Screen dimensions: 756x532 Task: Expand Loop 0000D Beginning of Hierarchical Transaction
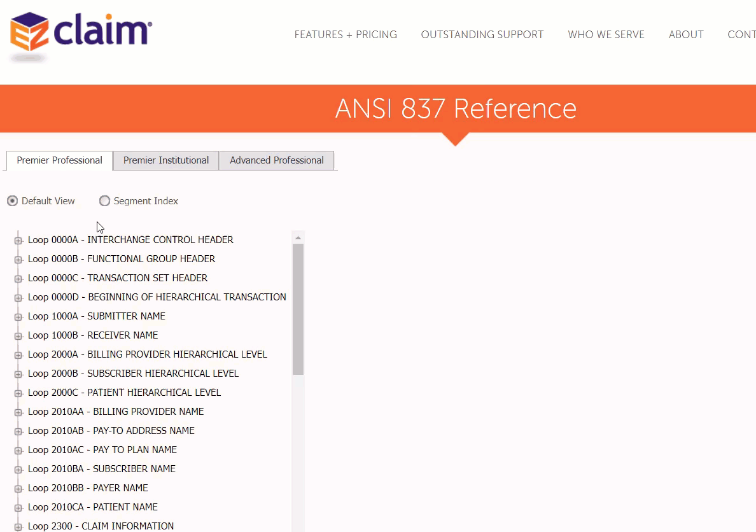[18, 298]
